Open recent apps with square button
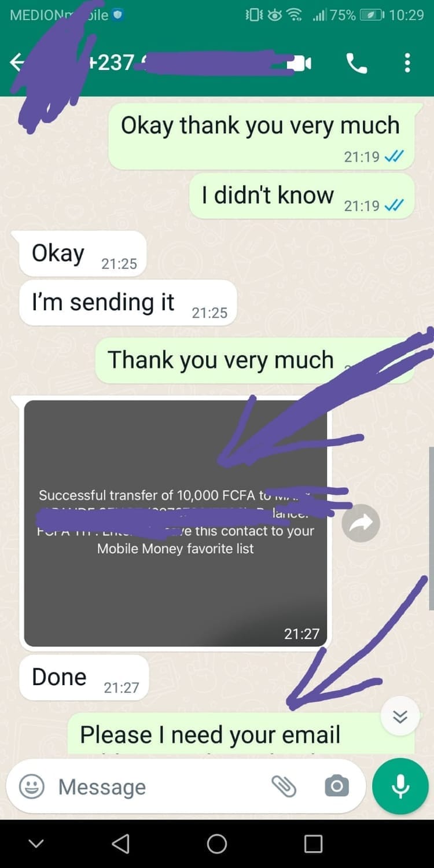Screen dimensions: 434x868 tap(313, 844)
